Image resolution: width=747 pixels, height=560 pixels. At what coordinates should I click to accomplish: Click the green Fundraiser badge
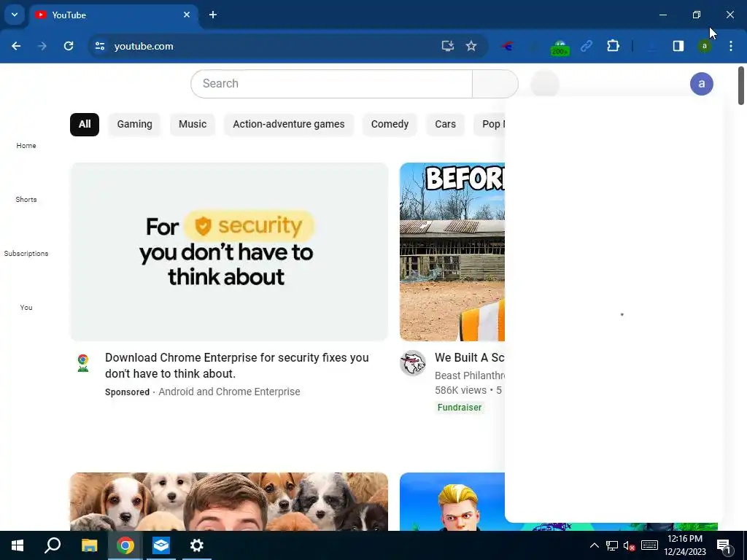tap(460, 407)
